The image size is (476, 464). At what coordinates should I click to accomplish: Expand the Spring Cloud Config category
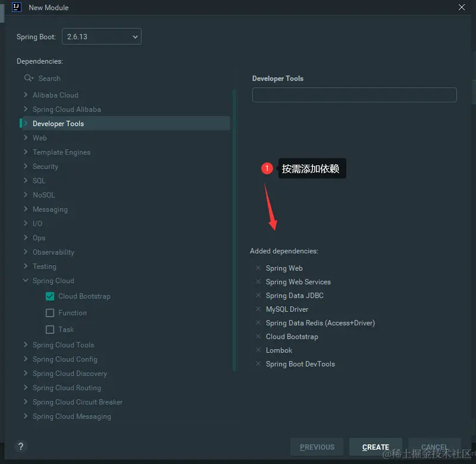pos(26,359)
